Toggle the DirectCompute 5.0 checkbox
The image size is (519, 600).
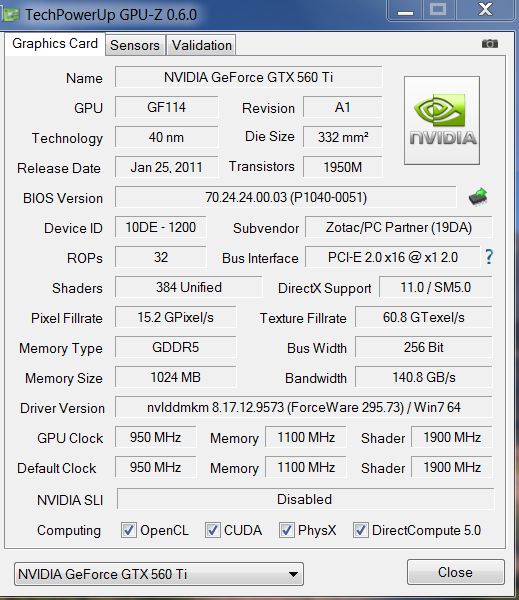click(x=361, y=530)
